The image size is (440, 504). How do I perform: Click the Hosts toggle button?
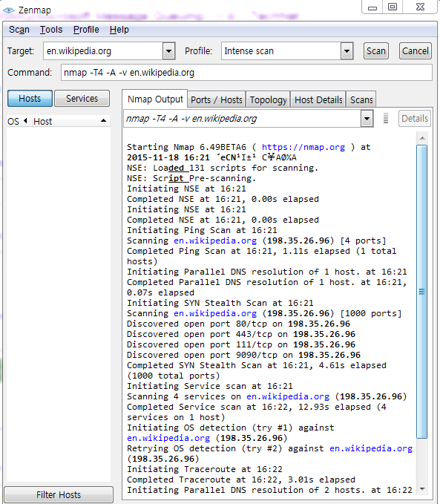30,99
